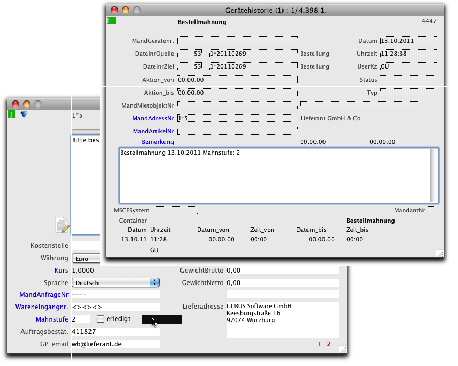Click the blue Kurs label
The height and width of the screenshot is (366, 458).
61,270
